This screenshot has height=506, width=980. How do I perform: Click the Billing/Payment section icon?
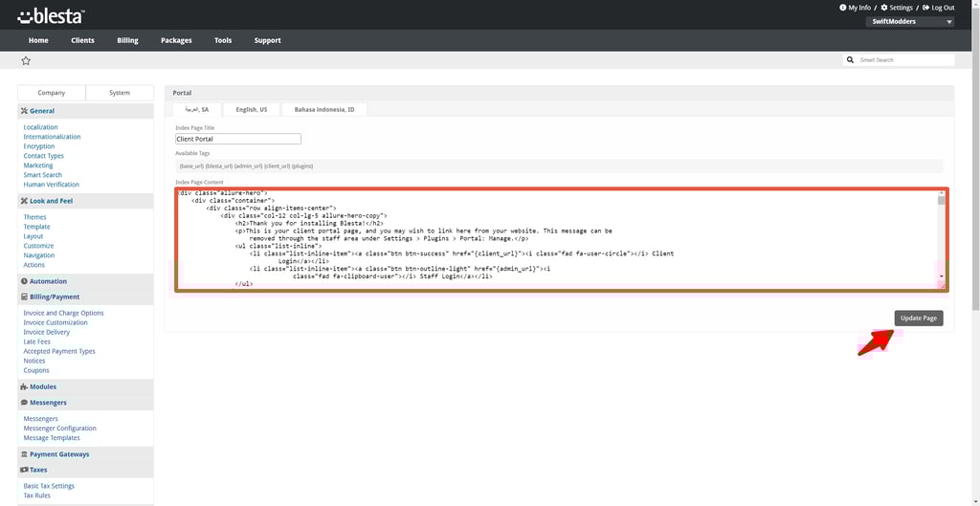click(24, 297)
